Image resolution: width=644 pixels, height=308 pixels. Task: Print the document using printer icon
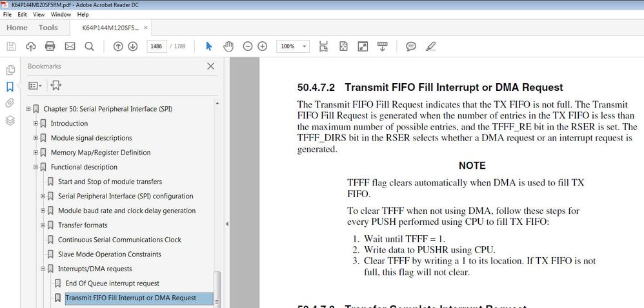tap(50, 46)
